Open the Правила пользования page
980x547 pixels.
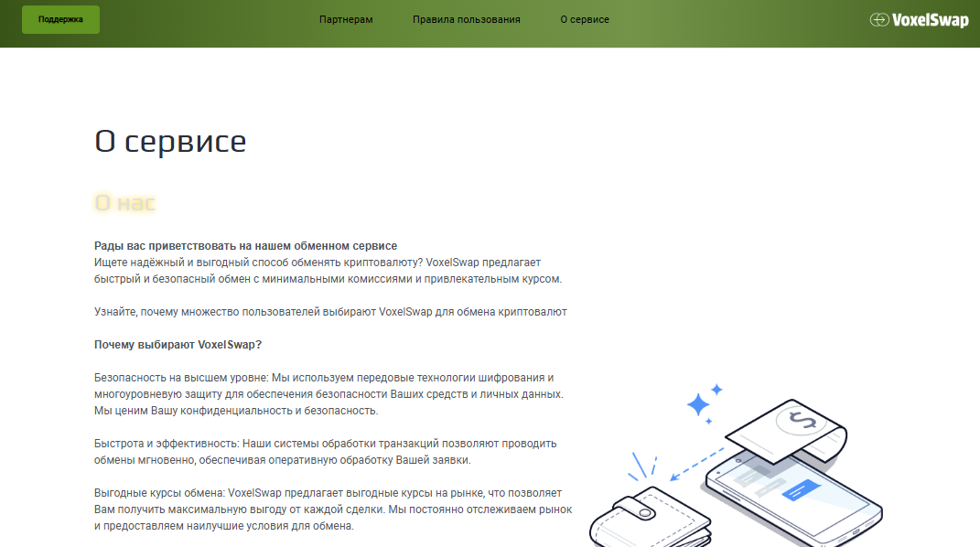(466, 19)
